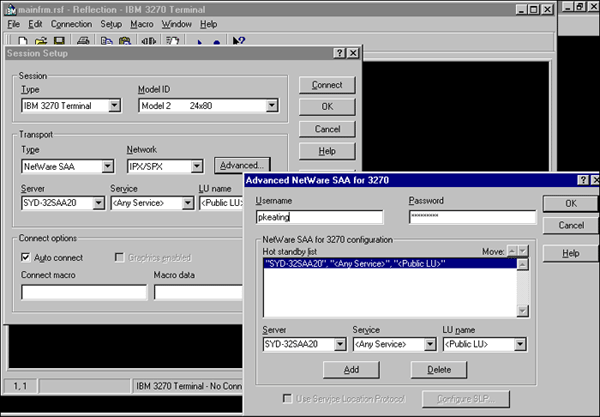The image size is (600, 417).
Task: Click Help button in Session Setup dialog
Action: [x=327, y=151]
